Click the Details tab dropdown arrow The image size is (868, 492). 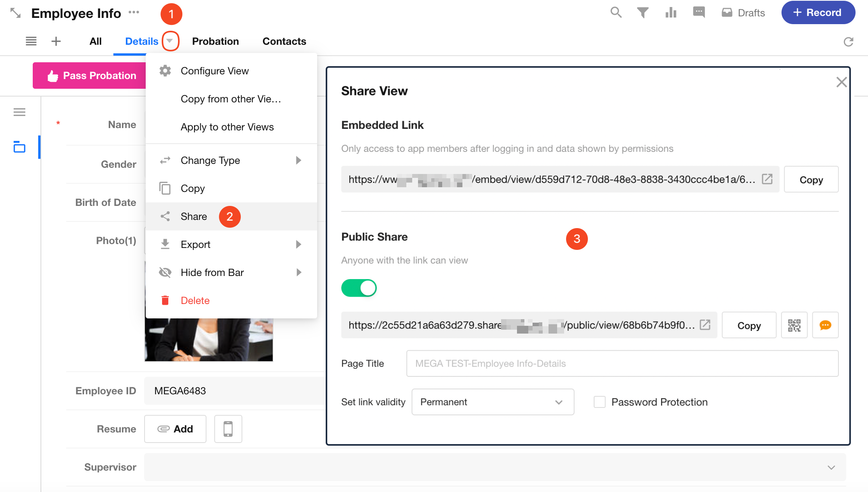pyautogui.click(x=170, y=41)
